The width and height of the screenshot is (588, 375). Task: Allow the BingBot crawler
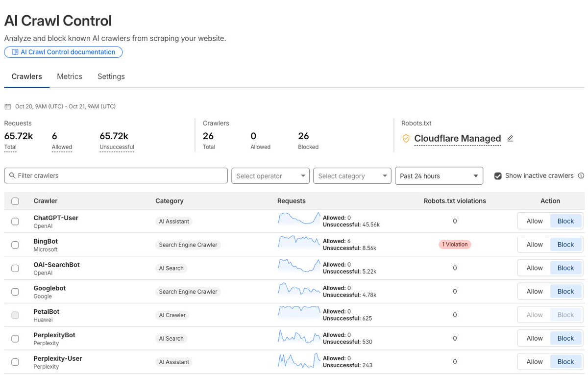tap(535, 245)
